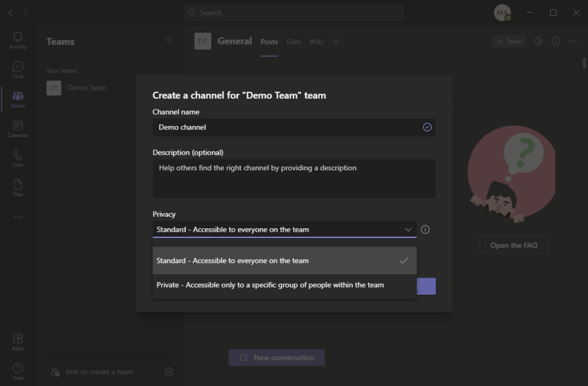Click the Channel name input field
Viewport: 588px width, 386px height.
point(294,127)
